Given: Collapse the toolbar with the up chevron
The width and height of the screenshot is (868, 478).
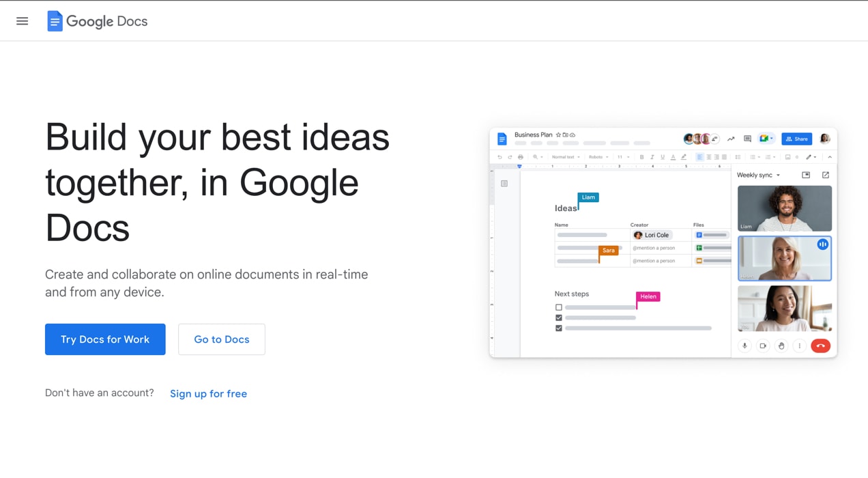Looking at the screenshot, I should coord(830,157).
